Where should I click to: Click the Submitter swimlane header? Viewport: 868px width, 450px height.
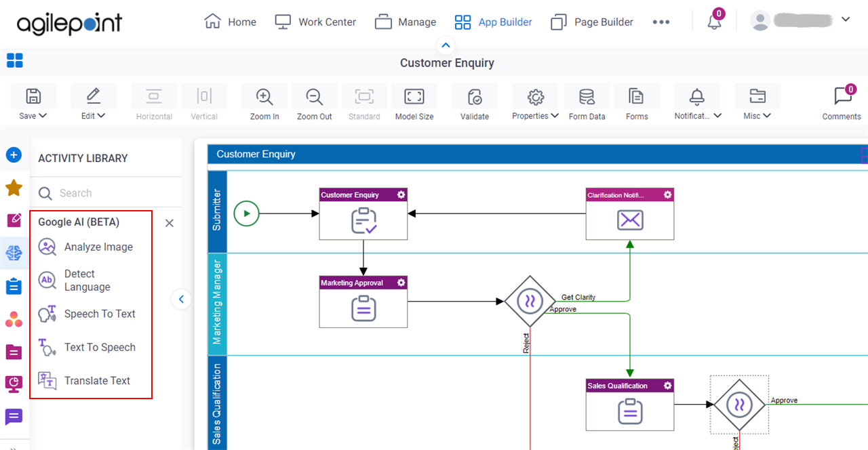click(217, 211)
